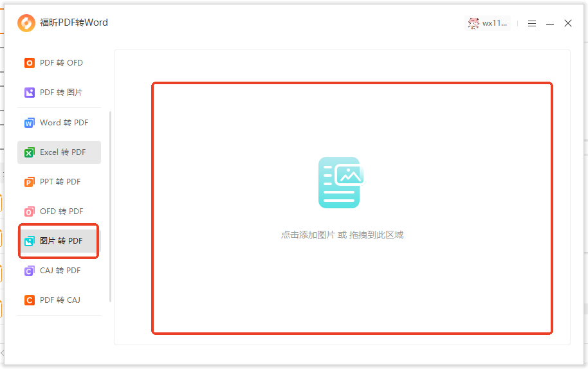Click the teal image-document icon in the upload area
The width and height of the screenshot is (588, 369).
coord(341,183)
